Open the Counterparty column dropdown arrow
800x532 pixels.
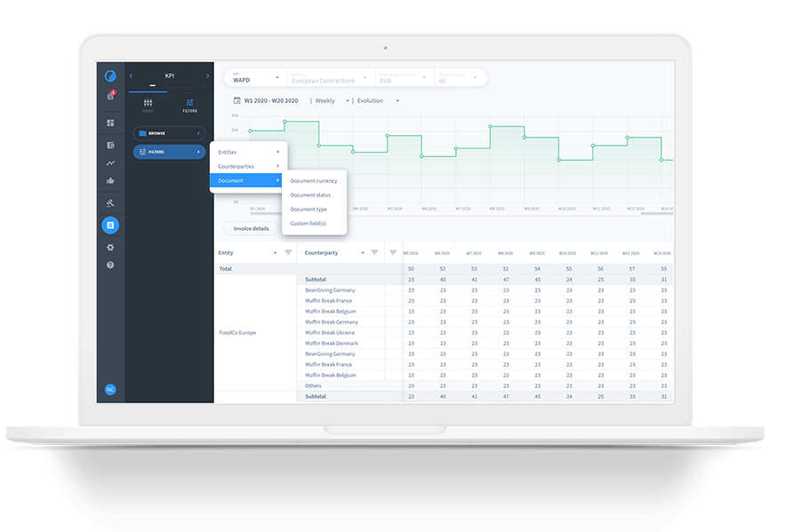[x=363, y=253]
